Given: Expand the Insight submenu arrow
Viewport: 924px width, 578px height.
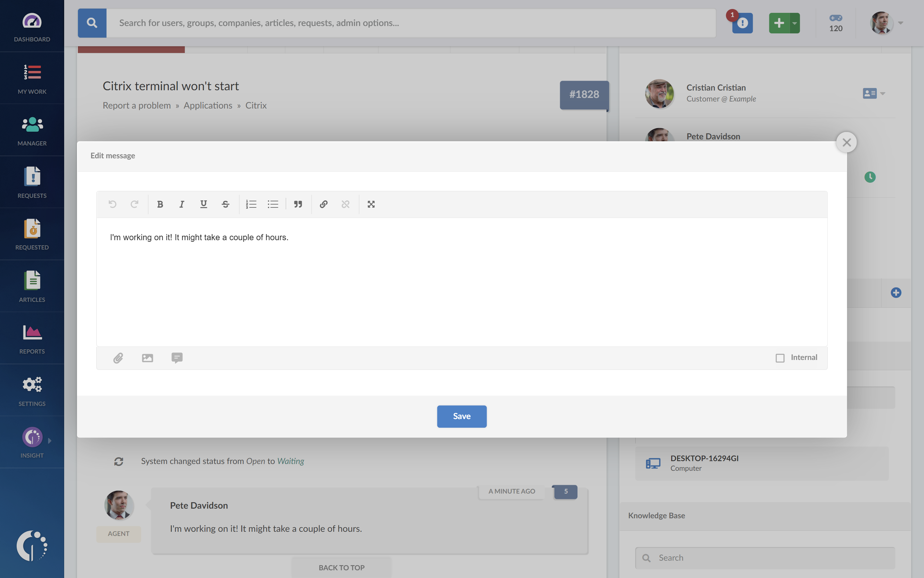Looking at the screenshot, I should tap(50, 440).
